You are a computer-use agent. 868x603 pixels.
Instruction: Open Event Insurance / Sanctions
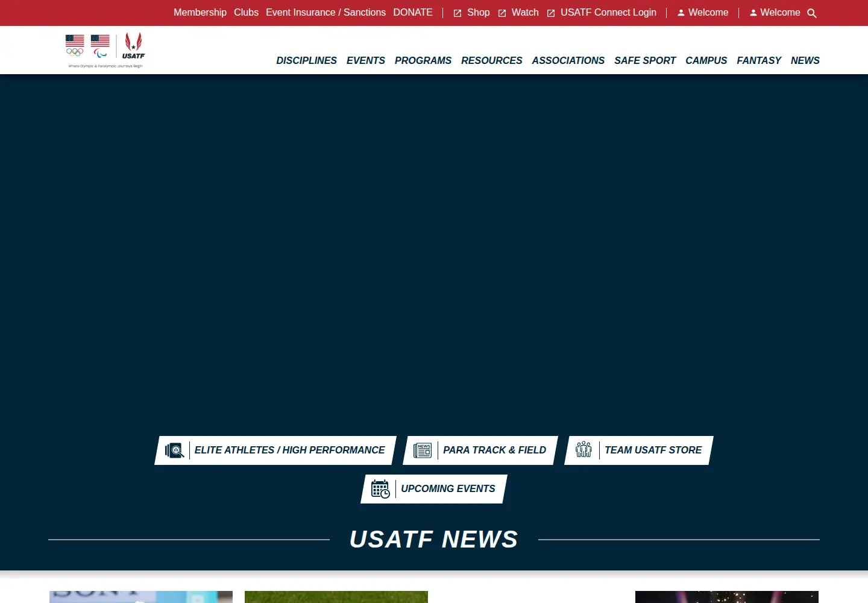[325, 13]
